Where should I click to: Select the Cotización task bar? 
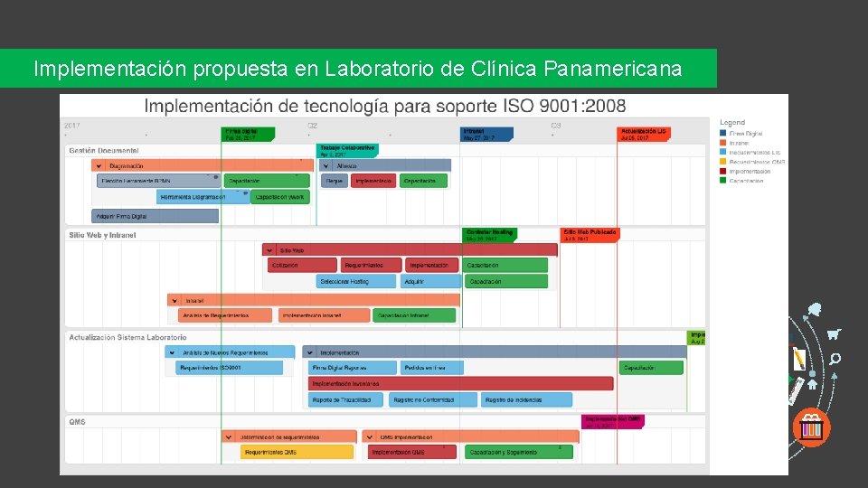302,266
